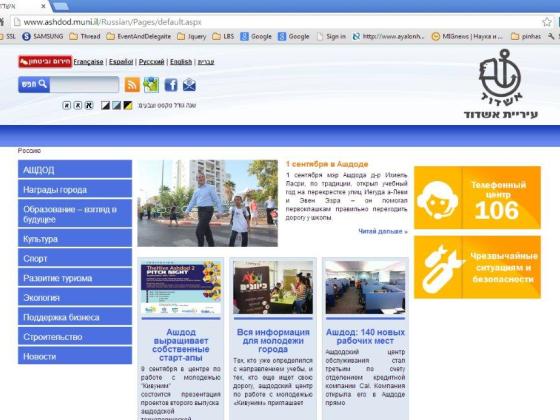This screenshot has width=560, height=420.
Task: Open the Культура menu item
Action: click(75, 239)
